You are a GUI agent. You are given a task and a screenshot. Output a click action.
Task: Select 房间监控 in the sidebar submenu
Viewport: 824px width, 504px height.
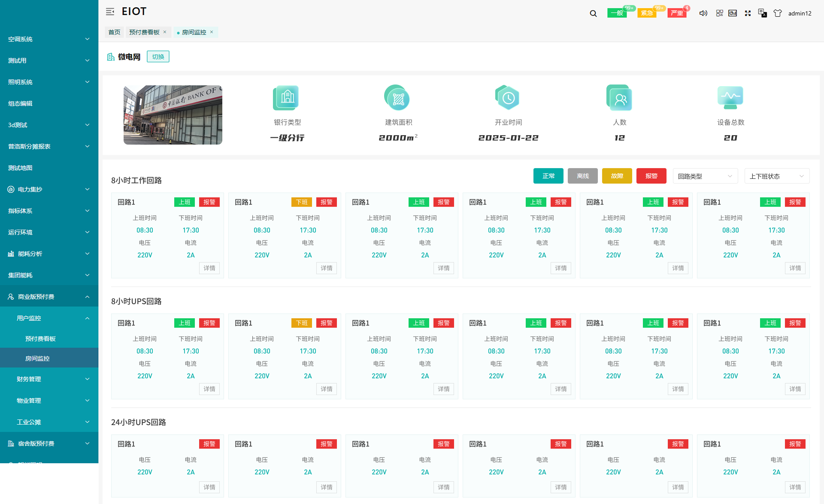click(49, 358)
